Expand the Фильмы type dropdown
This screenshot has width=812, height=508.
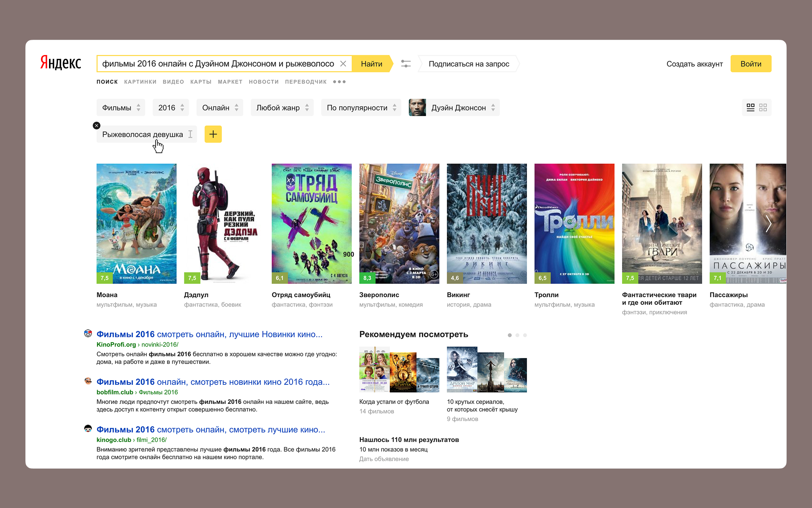click(x=121, y=108)
